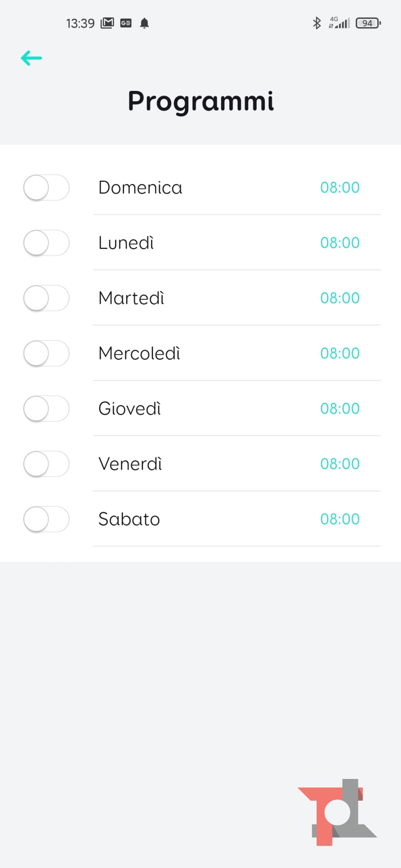Tap the Programmi page title
The height and width of the screenshot is (868, 401).
coord(200,101)
